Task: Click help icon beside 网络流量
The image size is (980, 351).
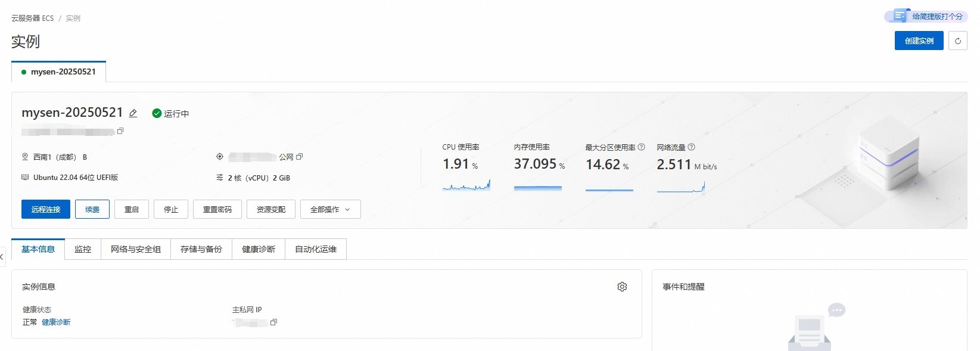Action: coord(691,147)
